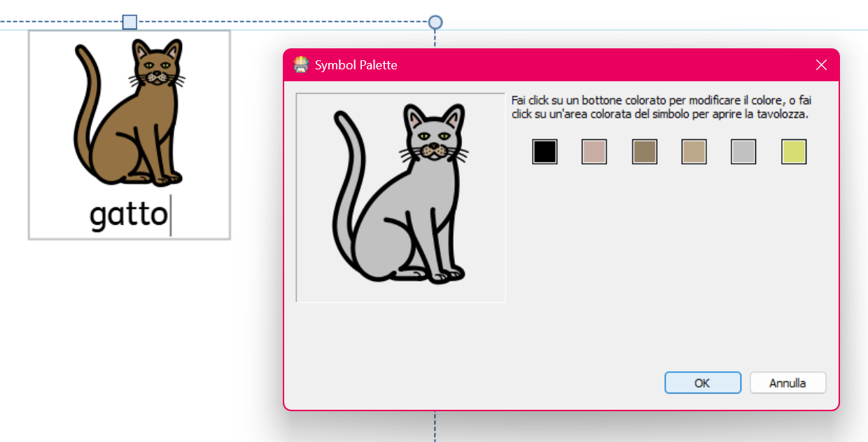Close the Symbol Palette dialog

822,65
